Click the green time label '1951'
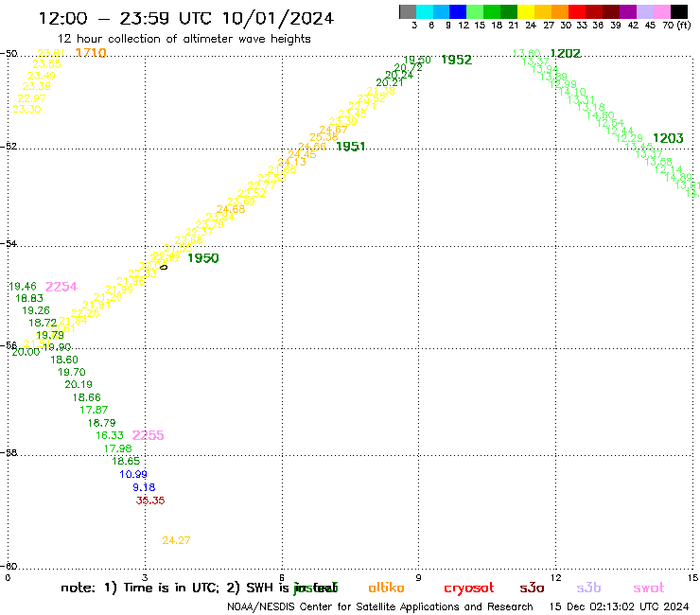 tap(350, 146)
